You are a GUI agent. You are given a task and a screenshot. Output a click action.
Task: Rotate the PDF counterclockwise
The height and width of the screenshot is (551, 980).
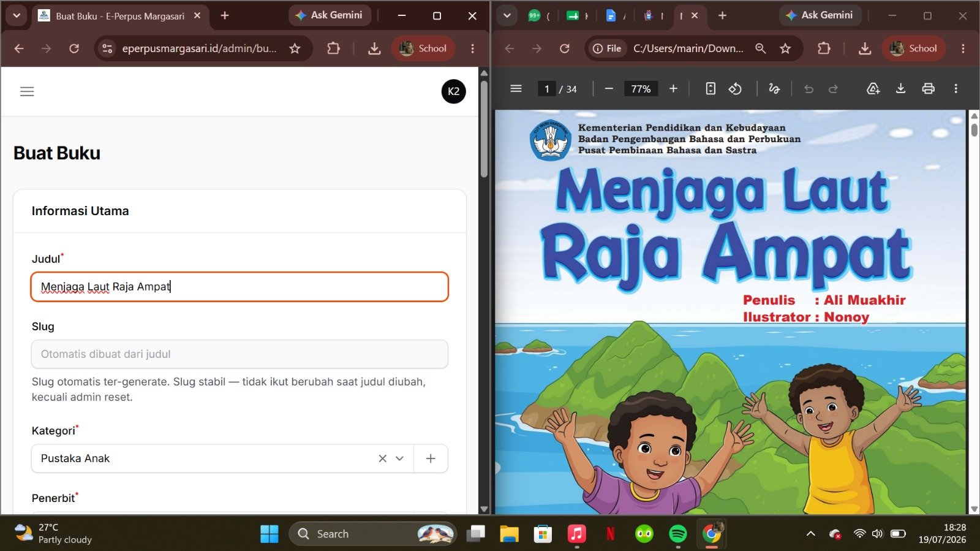tap(735, 89)
